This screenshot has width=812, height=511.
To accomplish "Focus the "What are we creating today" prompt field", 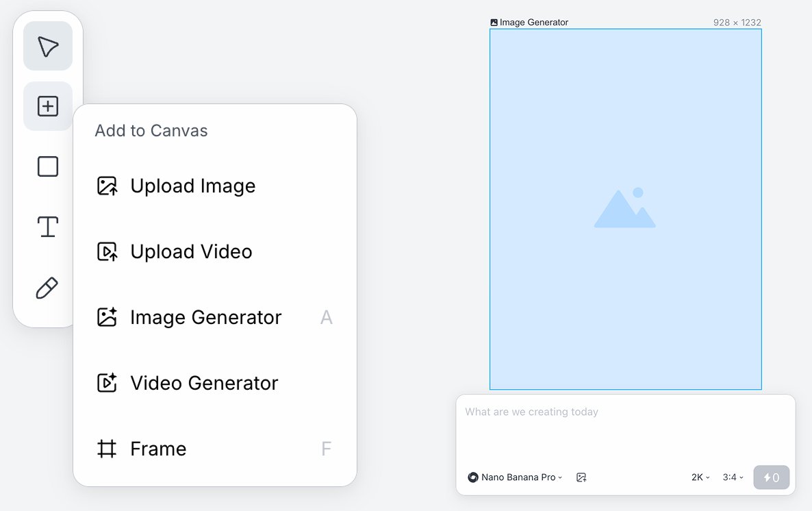I will 624,428.
